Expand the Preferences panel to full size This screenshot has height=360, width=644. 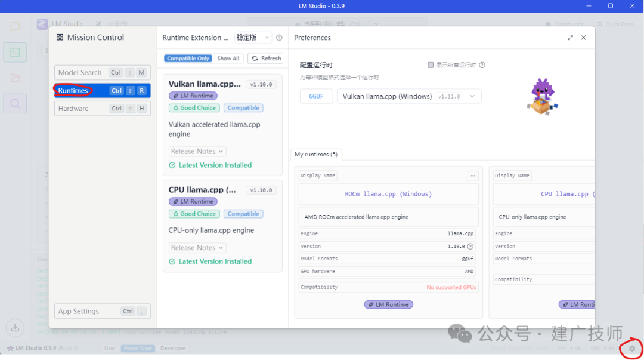570,38
